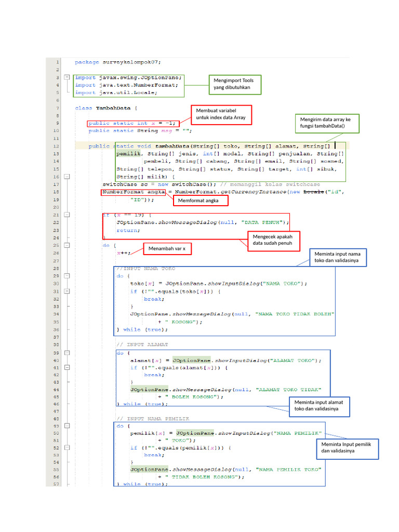Click the '// INPUT ALAMAT' comment
This screenshot has height=532, width=399.
tap(142, 344)
